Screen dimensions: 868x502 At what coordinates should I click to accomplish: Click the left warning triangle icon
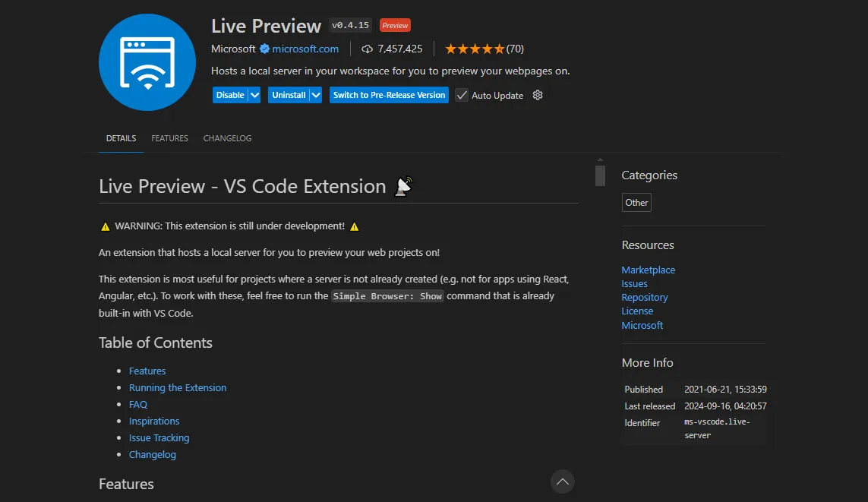pos(106,226)
